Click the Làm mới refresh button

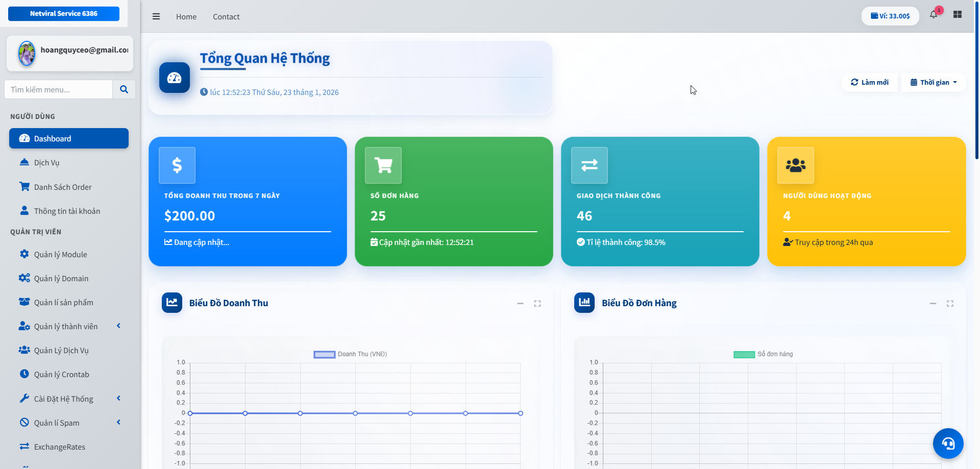[870, 82]
